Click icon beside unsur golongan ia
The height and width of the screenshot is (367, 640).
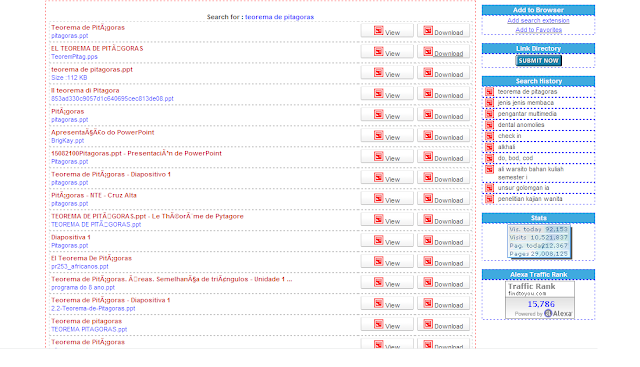[489, 188]
